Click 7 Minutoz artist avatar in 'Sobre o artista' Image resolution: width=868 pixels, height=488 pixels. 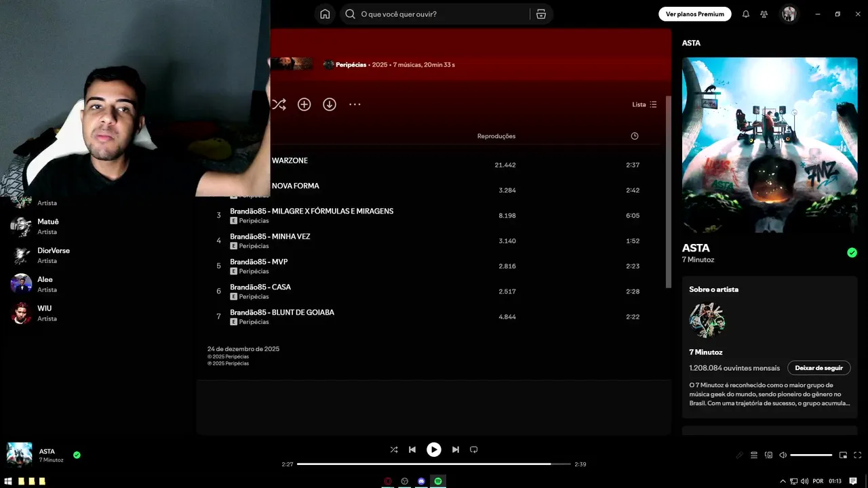[x=707, y=320]
